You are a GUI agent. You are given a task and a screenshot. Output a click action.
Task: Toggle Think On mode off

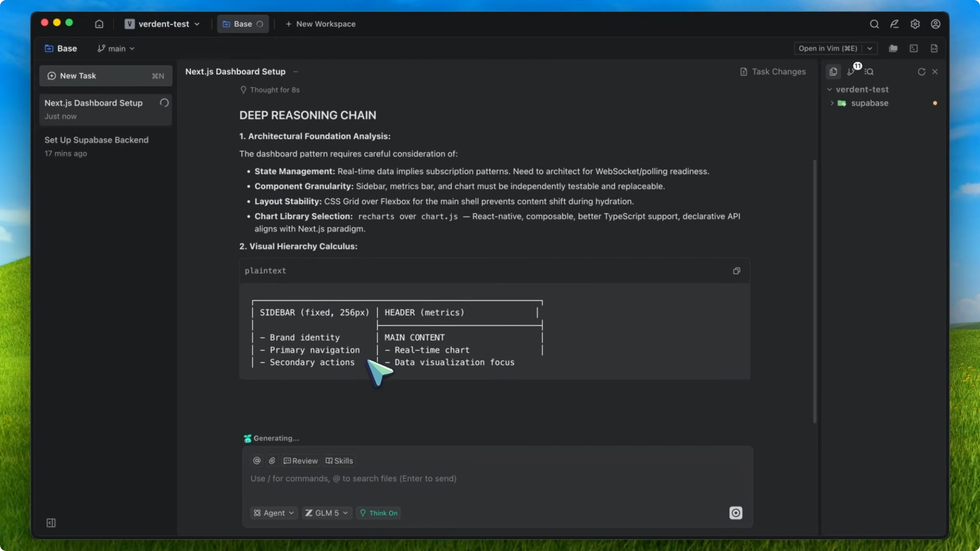(x=378, y=513)
